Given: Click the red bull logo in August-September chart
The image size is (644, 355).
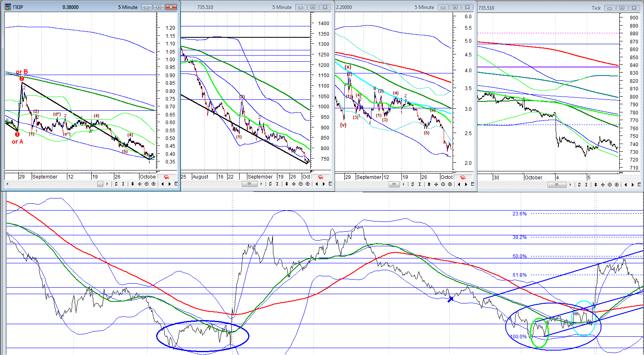Looking at the screenshot, I should click(321, 177).
